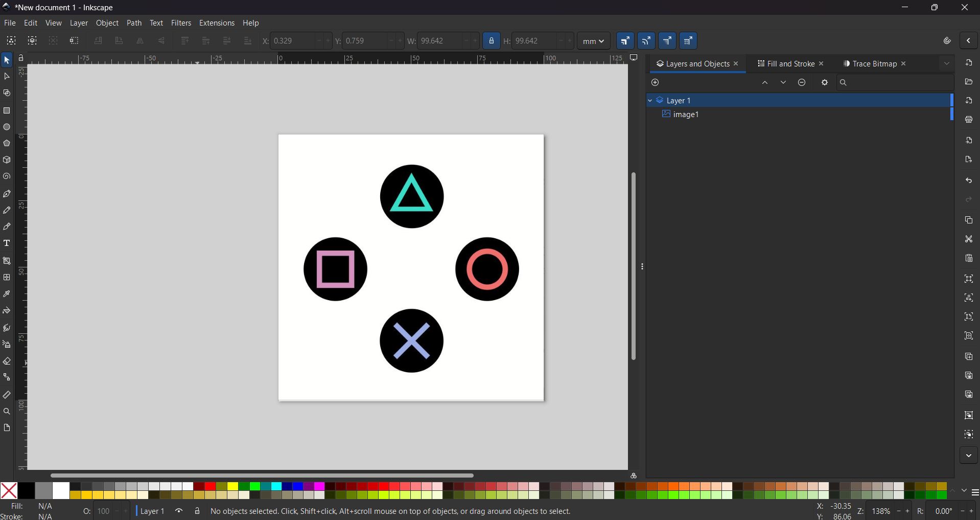The height and width of the screenshot is (520, 980).
Task: Open layers panel settings gear
Action: (x=824, y=82)
